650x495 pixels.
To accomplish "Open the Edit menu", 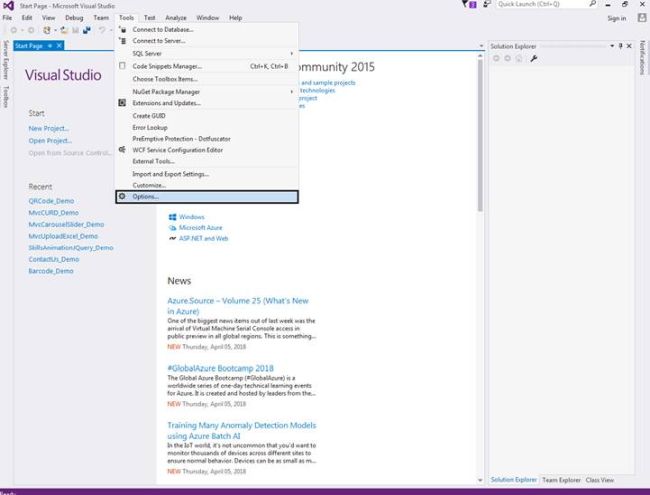I will coord(27,18).
